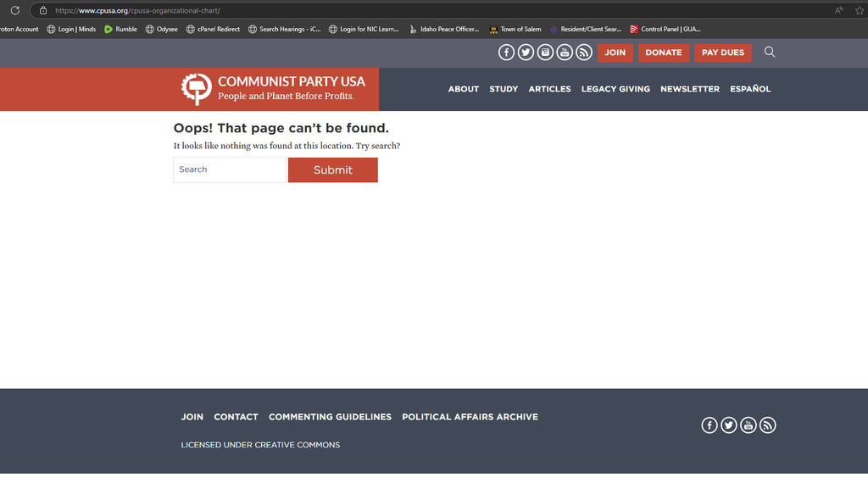Viewport: 868px width, 483px height.
Task: Open the STUDY menu
Action: pos(504,89)
